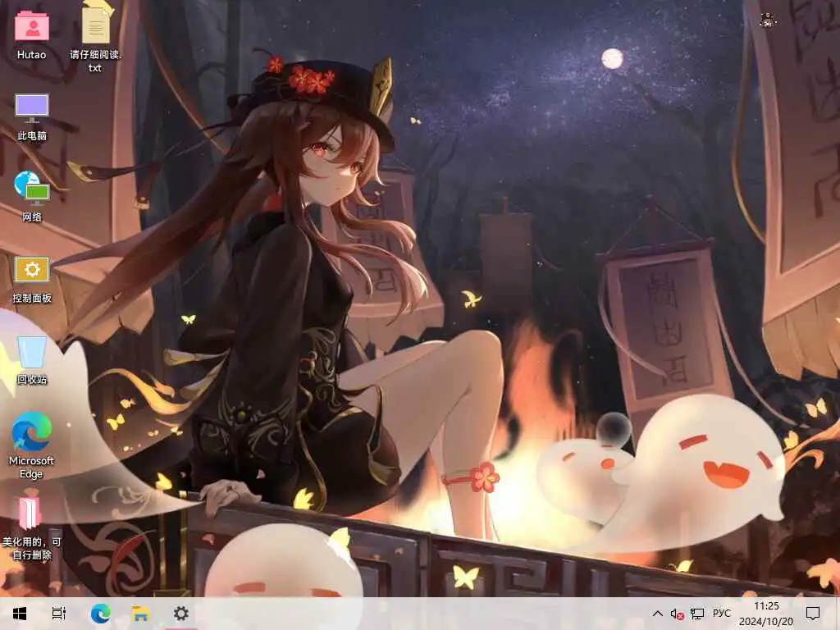The width and height of the screenshot is (840, 630).
Task: Show hidden system tray icons
Action: click(658, 614)
